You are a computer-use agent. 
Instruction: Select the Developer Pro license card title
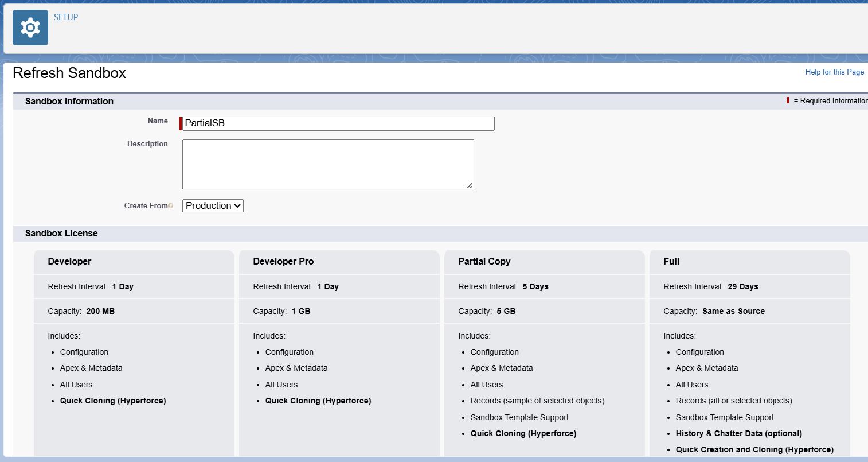283,261
